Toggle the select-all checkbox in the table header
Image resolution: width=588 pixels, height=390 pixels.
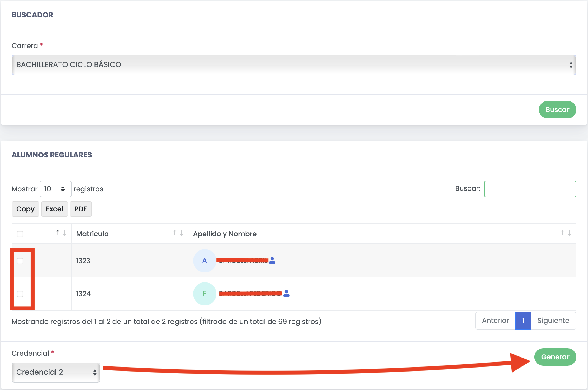pos(20,234)
